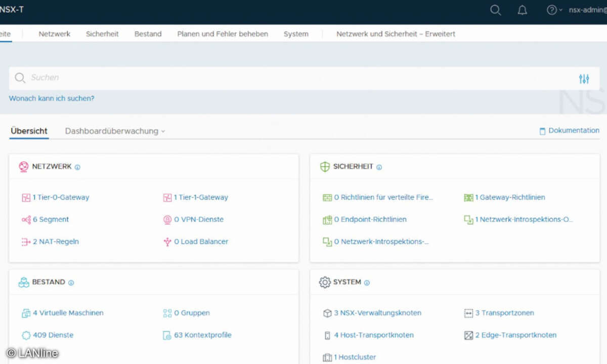
Task: Click the Tier-0-Gateway icon
Action: coord(26,198)
